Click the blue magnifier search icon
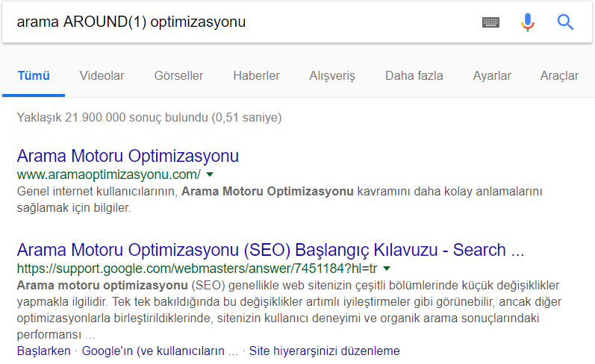Viewport: 595px width, 364px height. (x=565, y=22)
